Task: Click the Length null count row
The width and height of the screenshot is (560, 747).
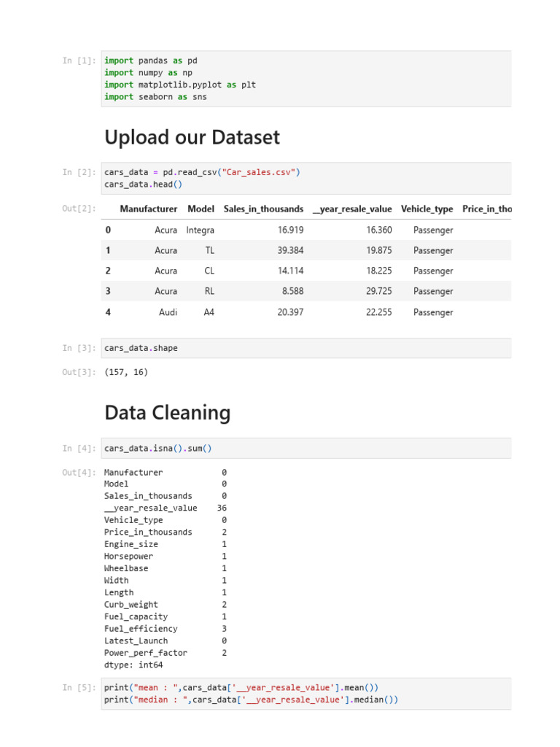Action: click(x=166, y=592)
